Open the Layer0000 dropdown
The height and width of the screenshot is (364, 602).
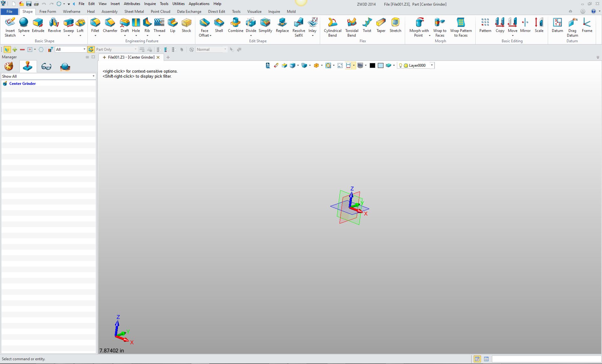click(432, 65)
